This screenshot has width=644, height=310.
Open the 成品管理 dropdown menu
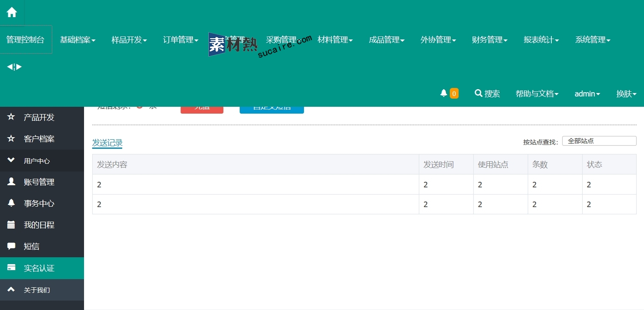pos(387,40)
